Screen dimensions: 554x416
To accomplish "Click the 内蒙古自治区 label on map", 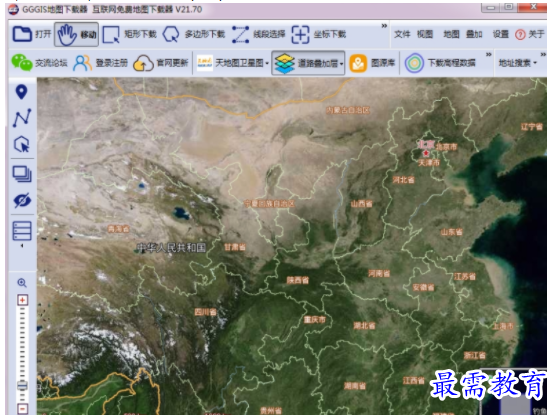I will point(348,110).
